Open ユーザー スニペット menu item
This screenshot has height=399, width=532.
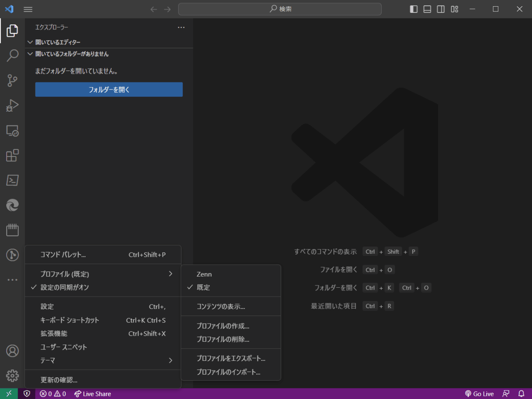point(103,347)
